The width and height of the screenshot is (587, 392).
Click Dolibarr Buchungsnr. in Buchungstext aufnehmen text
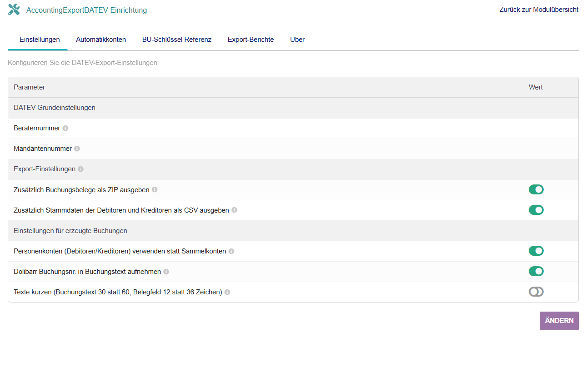pos(87,272)
